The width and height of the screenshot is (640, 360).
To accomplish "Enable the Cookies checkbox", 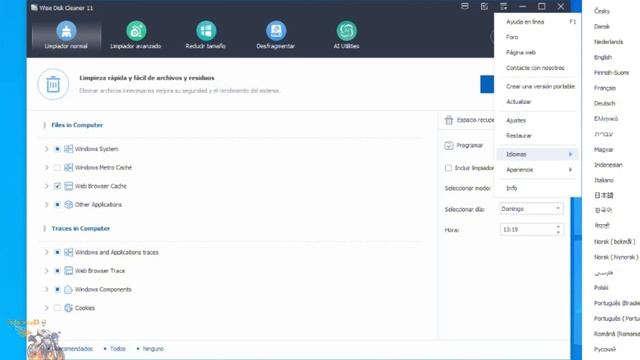I will pyautogui.click(x=57, y=308).
